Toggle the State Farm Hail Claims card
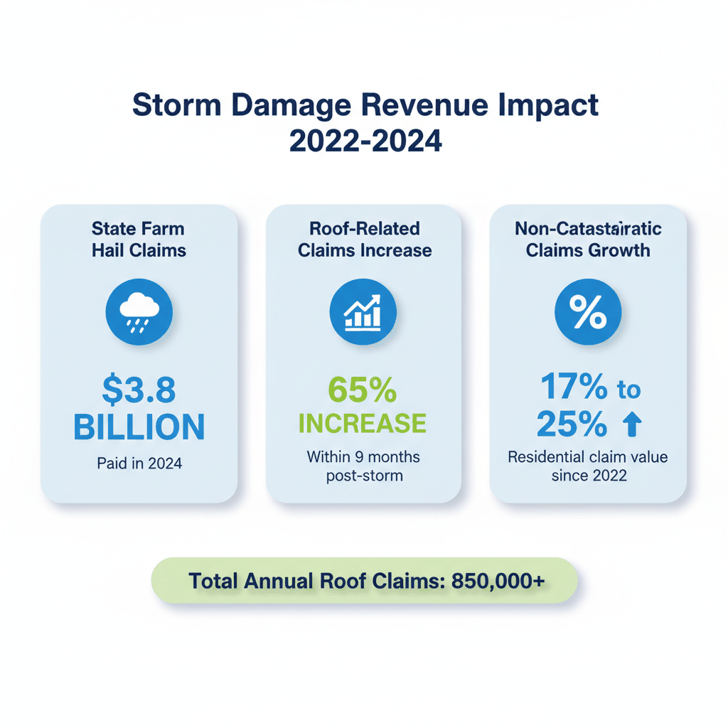This screenshot has height=728, width=728. [139, 353]
